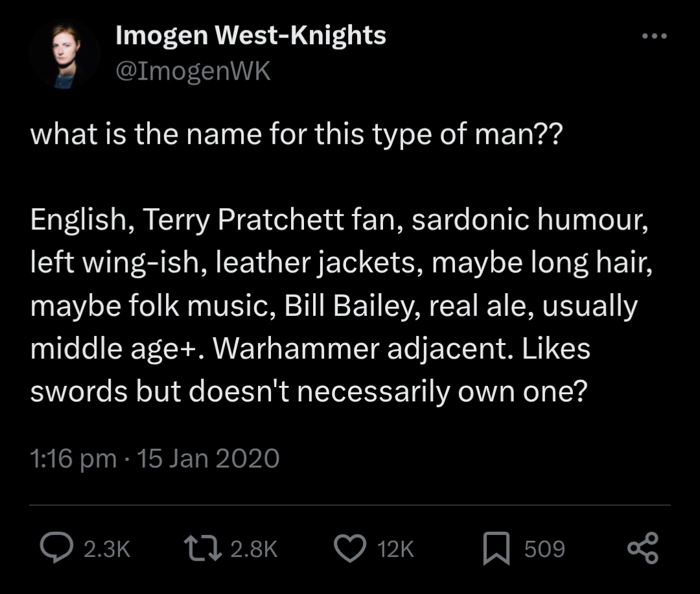
Task: Click the 509 bookmarks count
Action: pyautogui.click(x=544, y=549)
